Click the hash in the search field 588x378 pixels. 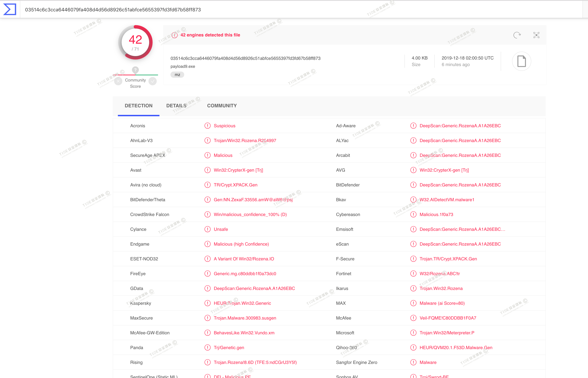click(113, 10)
